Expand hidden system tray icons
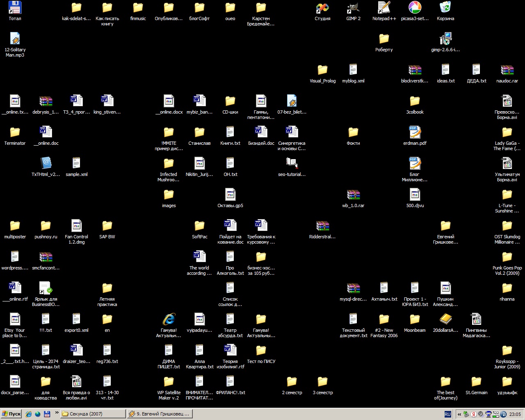The width and height of the screenshot is (525, 420). pos(459,414)
